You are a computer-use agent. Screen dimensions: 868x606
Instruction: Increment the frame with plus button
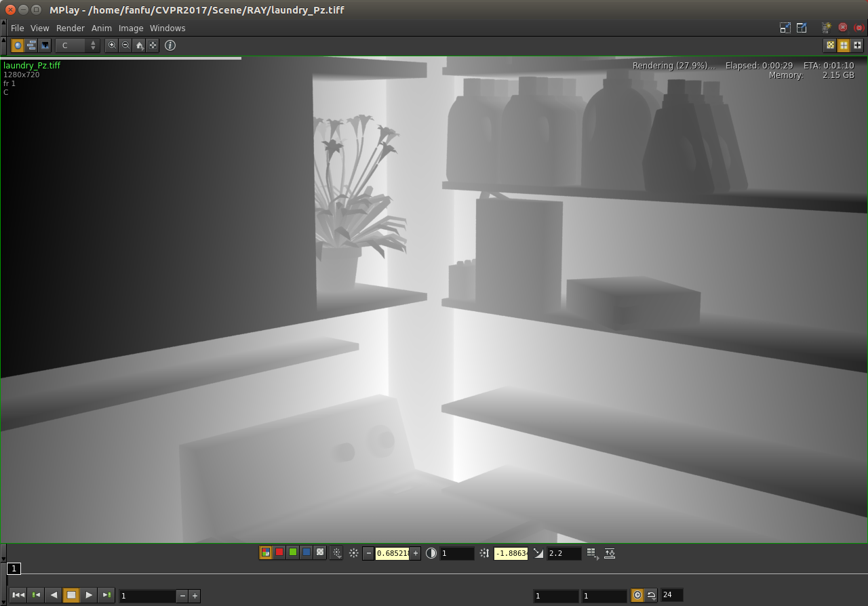pyautogui.click(x=195, y=596)
